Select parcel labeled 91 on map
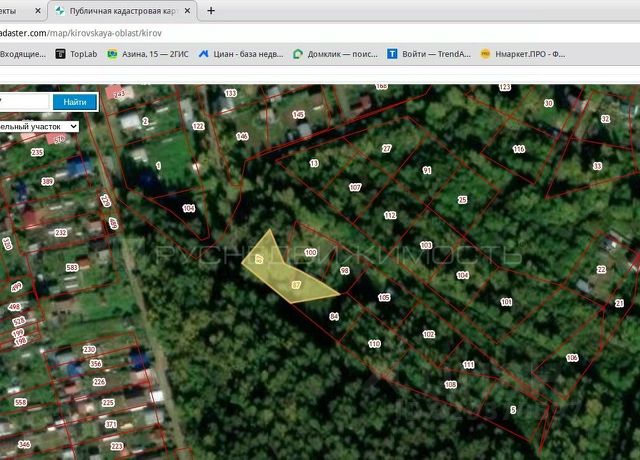The height and width of the screenshot is (460, 640). click(427, 170)
